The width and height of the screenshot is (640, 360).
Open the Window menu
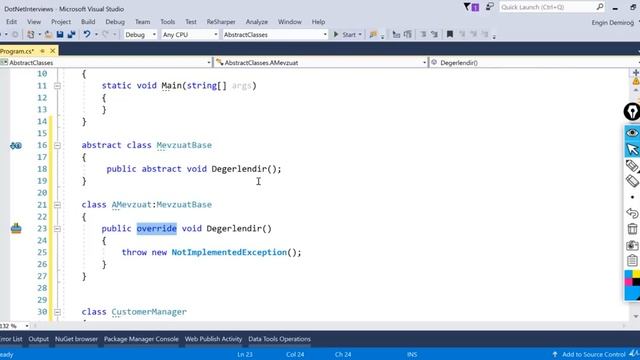click(x=289, y=22)
